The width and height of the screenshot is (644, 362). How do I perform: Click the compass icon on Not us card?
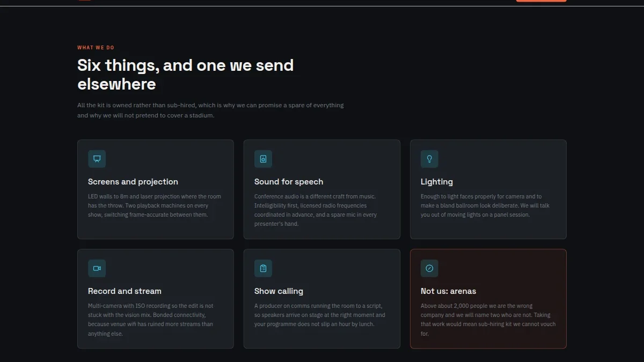[429, 268]
